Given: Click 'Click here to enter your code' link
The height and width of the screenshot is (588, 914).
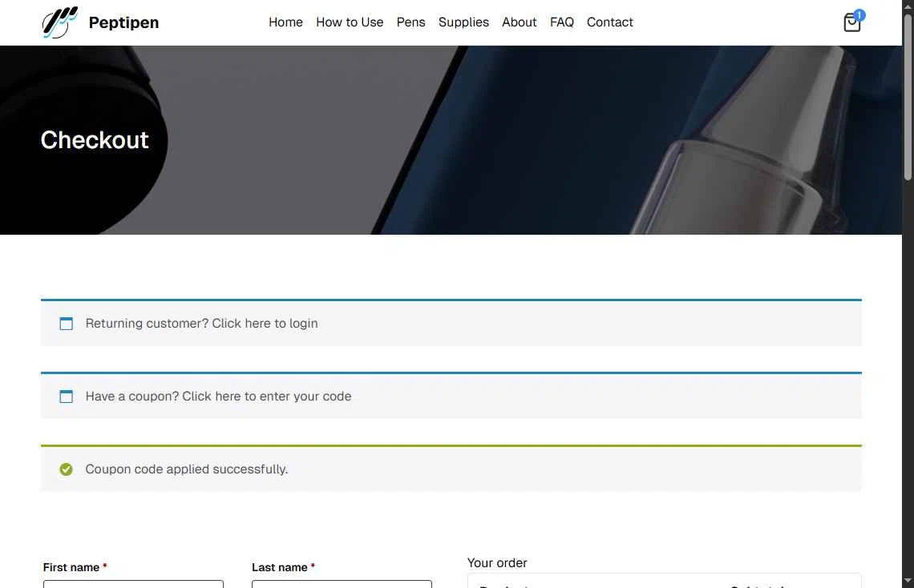Looking at the screenshot, I should point(266,396).
